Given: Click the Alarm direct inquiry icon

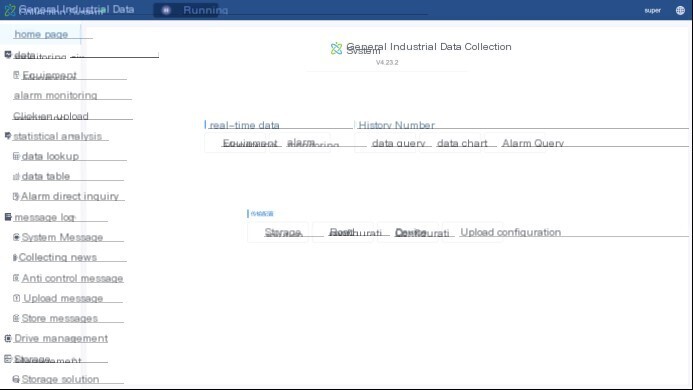Looking at the screenshot, I should [16, 196].
